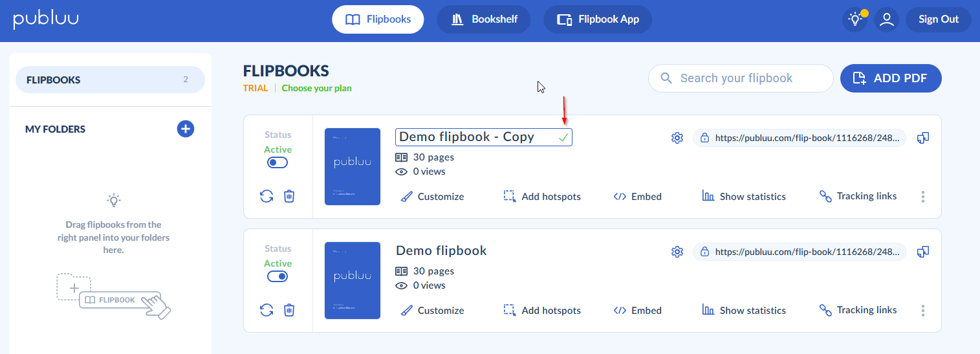This screenshot has height=354, width=980.
Task: Delete Demo flipbook - Copy with trash icon
Action: [x=289, y=196]
